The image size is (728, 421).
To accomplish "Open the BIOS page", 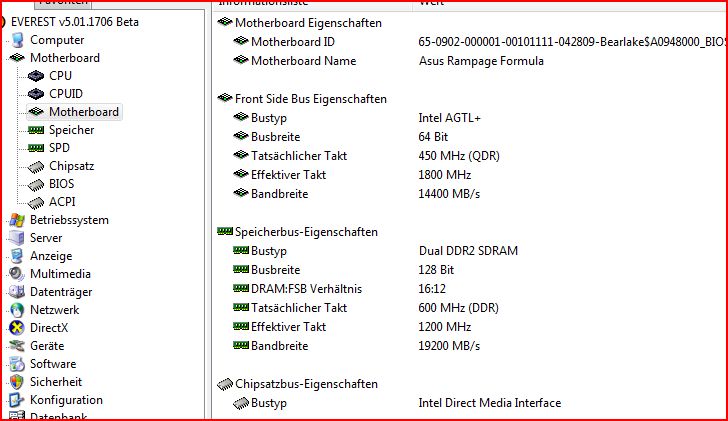I will (x=62, y=184).
